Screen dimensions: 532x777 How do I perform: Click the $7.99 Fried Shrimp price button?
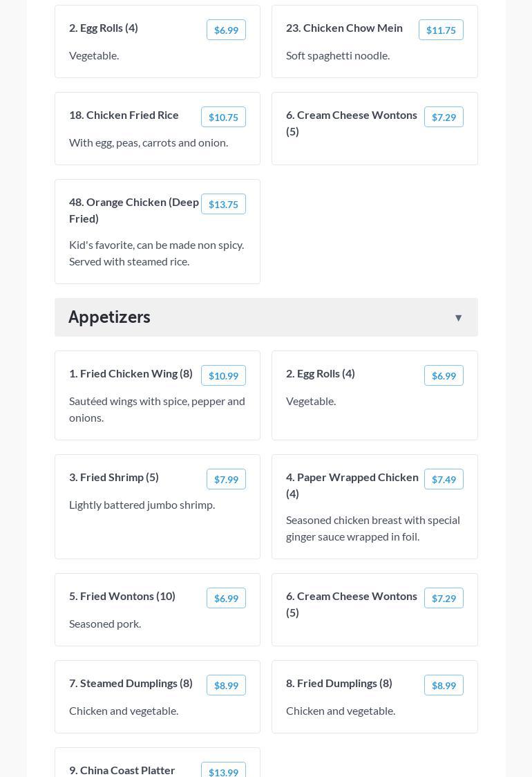[x=226, y=479]
